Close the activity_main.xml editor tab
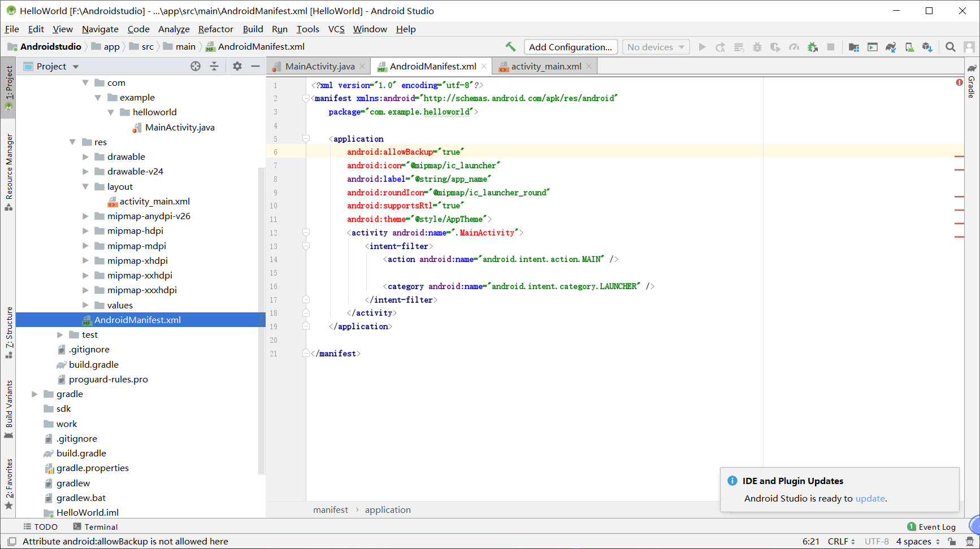The height and width of the screenshot is (549, 980). coord(589,66)
